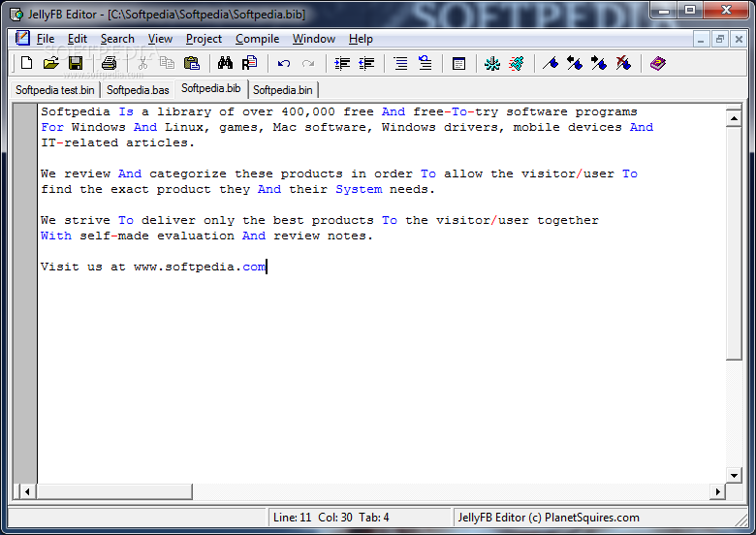Open the File menu
This screenshot has width=756, height=535.
click(x=46, y=39)
